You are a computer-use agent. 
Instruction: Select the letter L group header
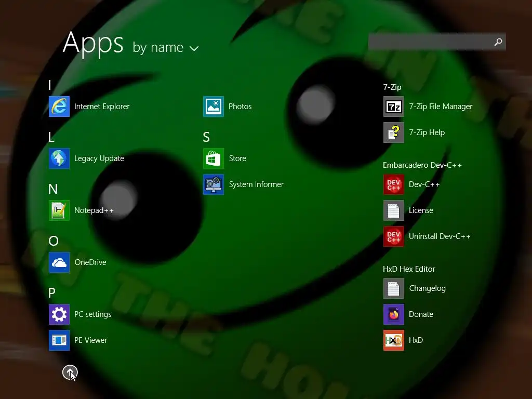click(x=51, y=137)
